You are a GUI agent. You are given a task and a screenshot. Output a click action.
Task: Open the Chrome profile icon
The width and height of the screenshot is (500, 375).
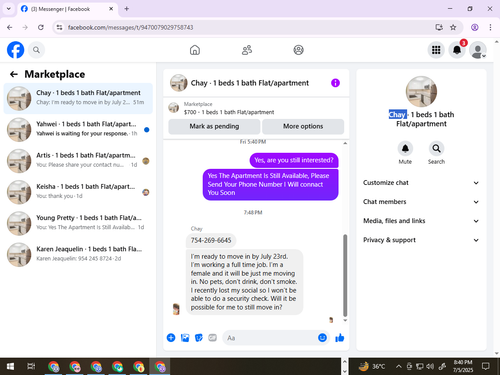click(475, 27)
